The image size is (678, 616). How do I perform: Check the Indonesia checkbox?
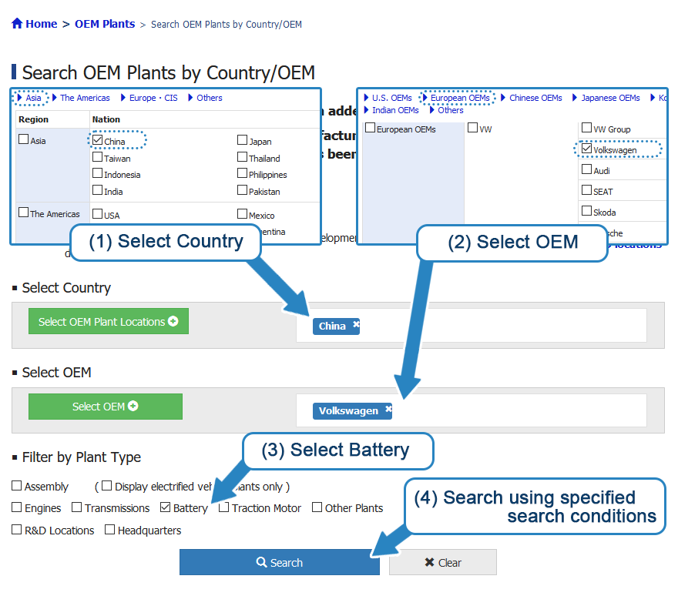pyautogui.click(x=97, y=173)
